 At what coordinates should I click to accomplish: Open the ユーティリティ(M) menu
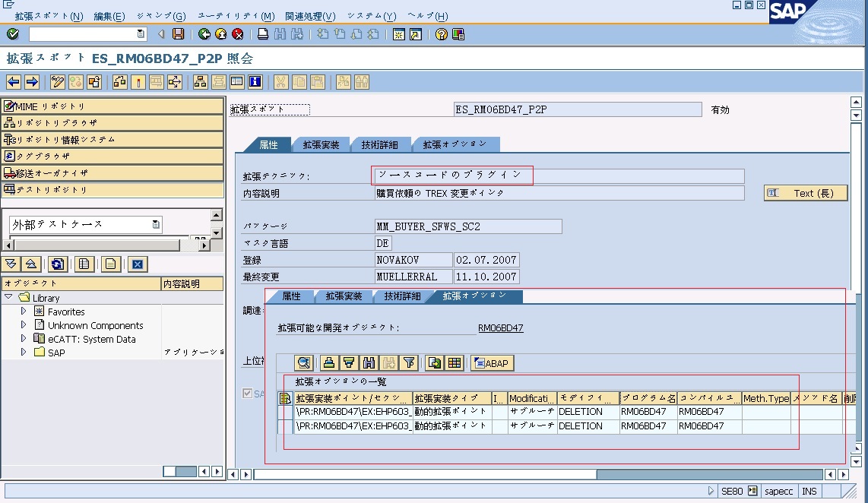(x=236, y=16)
